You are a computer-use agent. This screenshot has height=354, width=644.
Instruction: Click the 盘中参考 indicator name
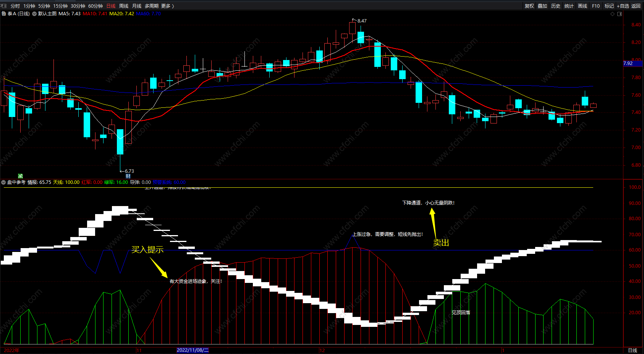pyautogui.click(x=16, y=182)
